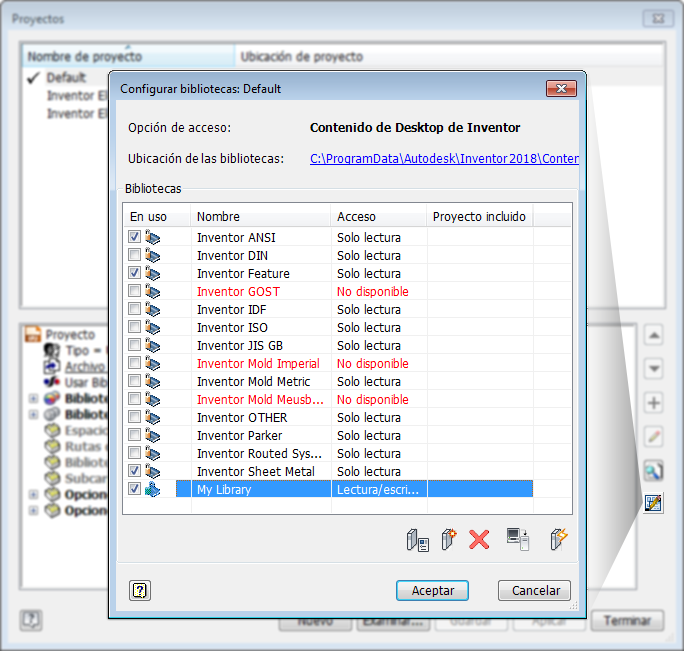The height and width of the screenshot is (651, 684).
Task: Click the Proyecto root icon in the Proyectos tree
Action: click(x=33, y=334)
